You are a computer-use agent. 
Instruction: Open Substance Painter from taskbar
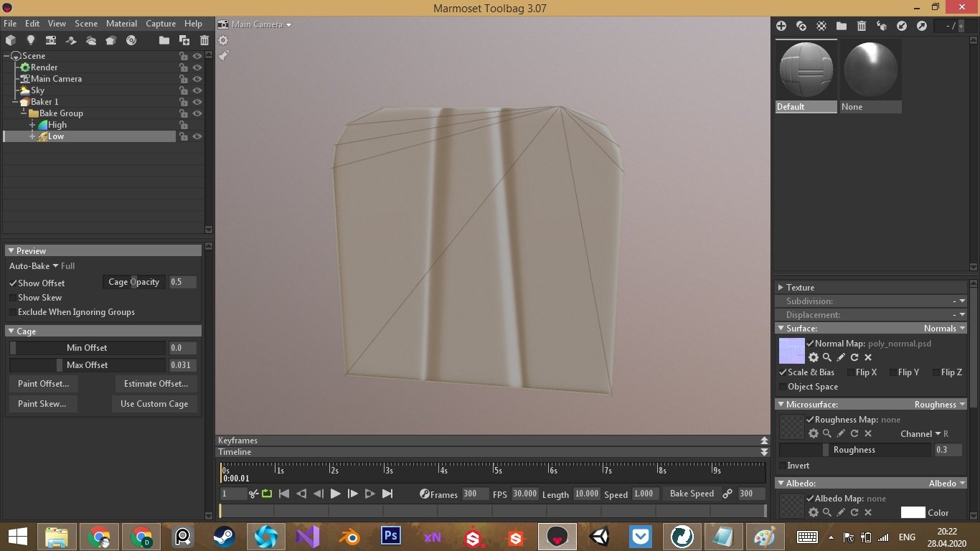473,537
